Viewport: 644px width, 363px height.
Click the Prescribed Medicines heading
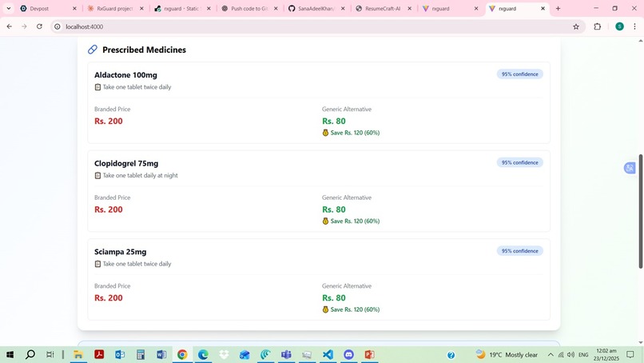coord(144,50)
